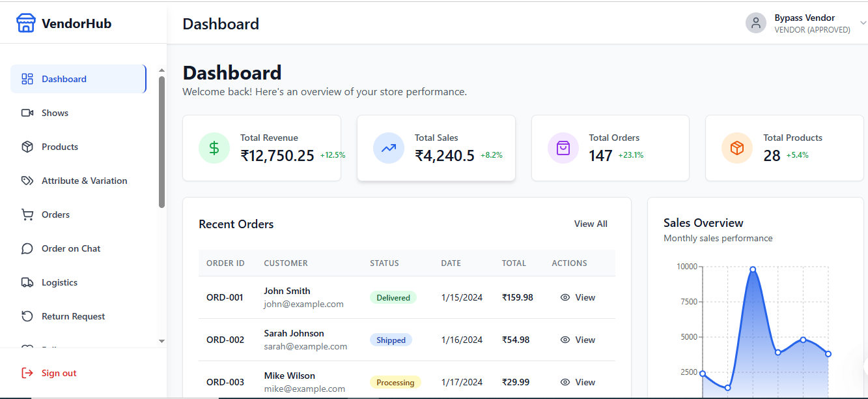The width and height of the screenshot is (868, 399).
Task: Click the Return Request undo-arrow icon
Action: (x=27, y=316)
